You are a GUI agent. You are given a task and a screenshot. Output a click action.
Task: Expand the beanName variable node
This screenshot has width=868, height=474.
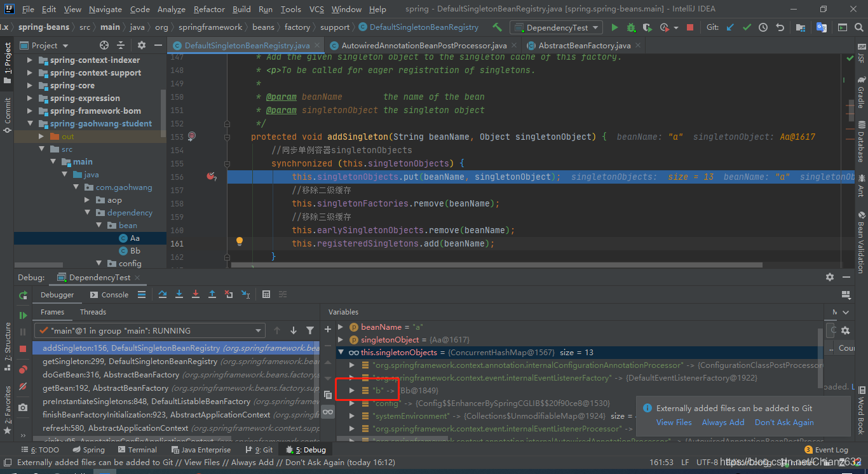[341, 327]
